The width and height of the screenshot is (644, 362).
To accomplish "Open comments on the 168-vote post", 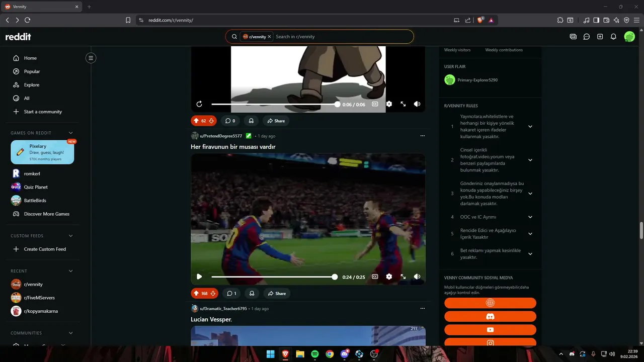I will [x=231, y=293].
